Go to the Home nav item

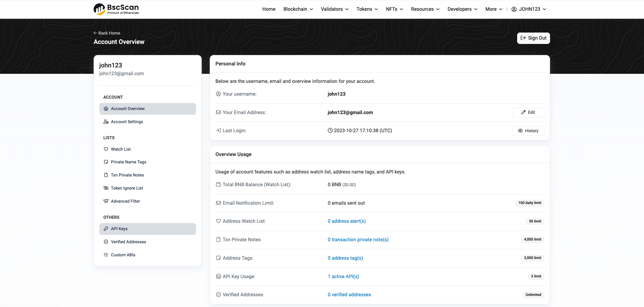269,9
